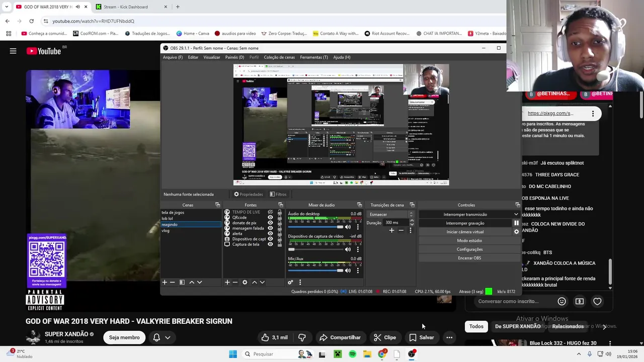Mute Áudio do desktop speaker
Screen dimensions: 644x362
coord(348,227)
